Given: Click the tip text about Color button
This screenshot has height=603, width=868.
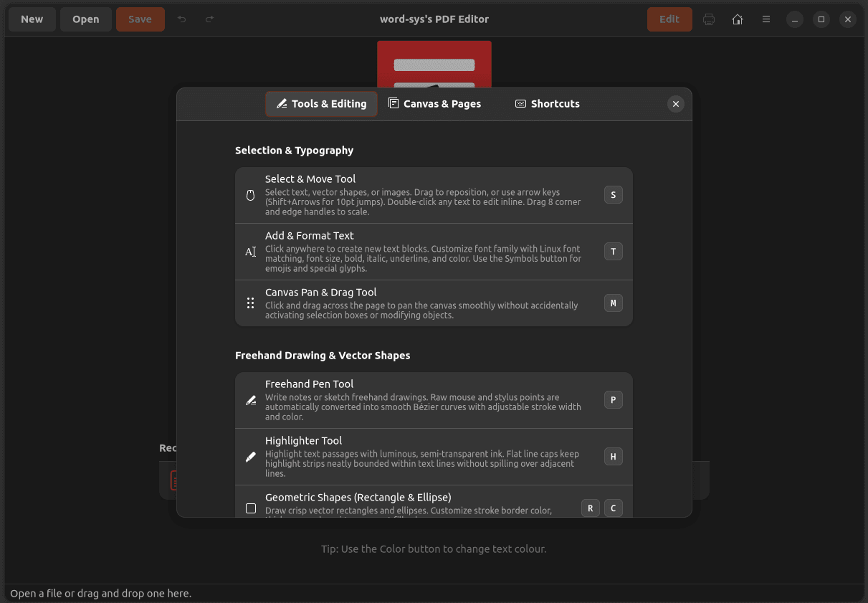Looking at the screenshot, I should pyautogui.click(x=434, y=549).
